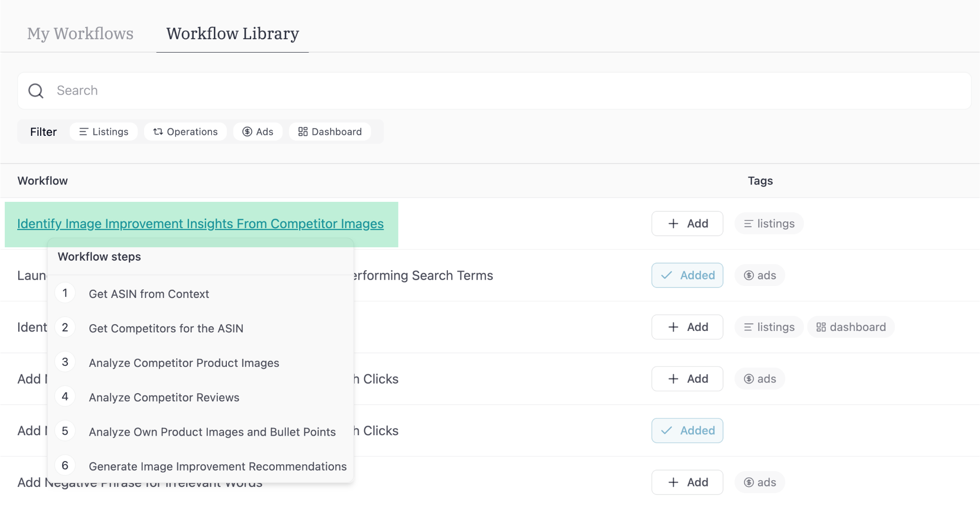Click step 3 Analyze Competitor Product Images

(x=184, y=363)
